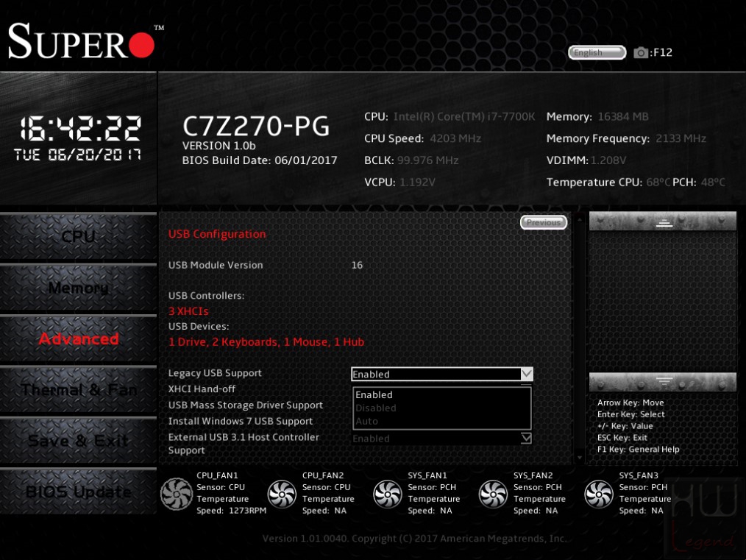Click the VCPU 1.192V value

point(417,182)
